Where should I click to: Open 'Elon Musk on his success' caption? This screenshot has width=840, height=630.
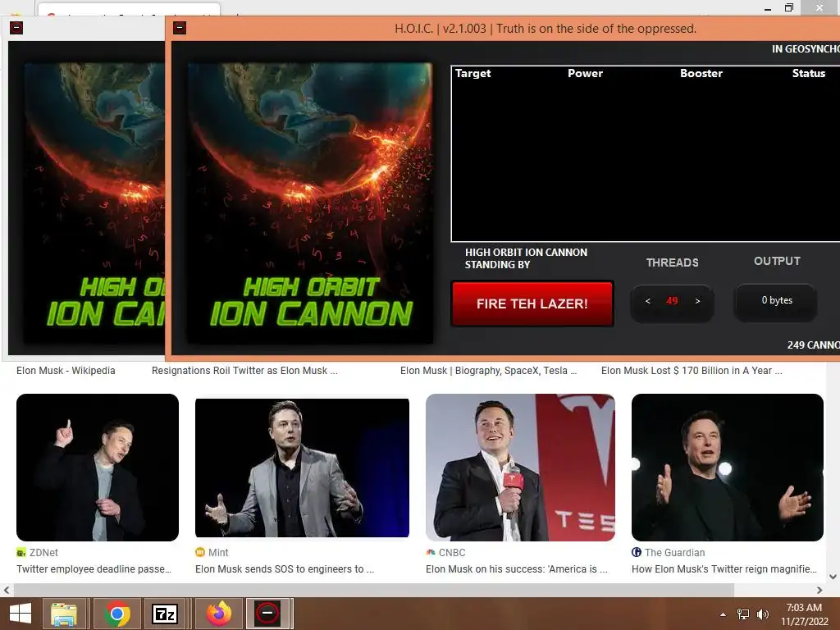pyautogui.click(x=517, y=569)
